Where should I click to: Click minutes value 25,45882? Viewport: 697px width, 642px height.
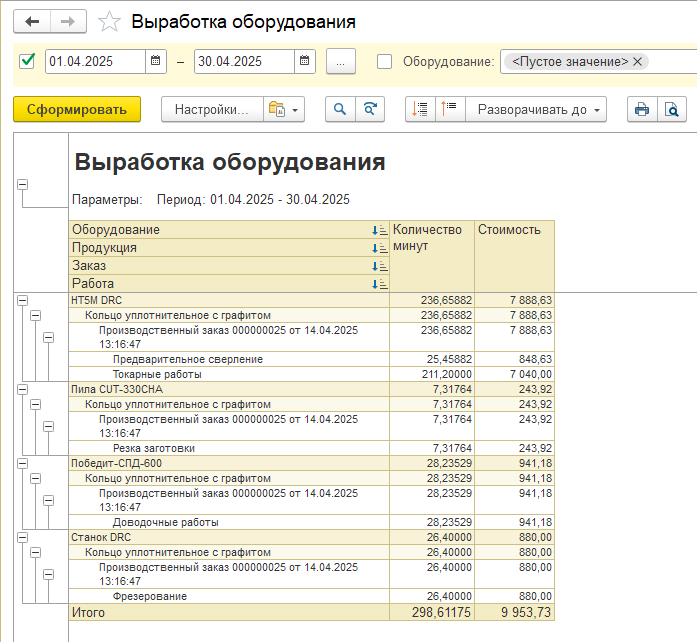pos(449,359)
